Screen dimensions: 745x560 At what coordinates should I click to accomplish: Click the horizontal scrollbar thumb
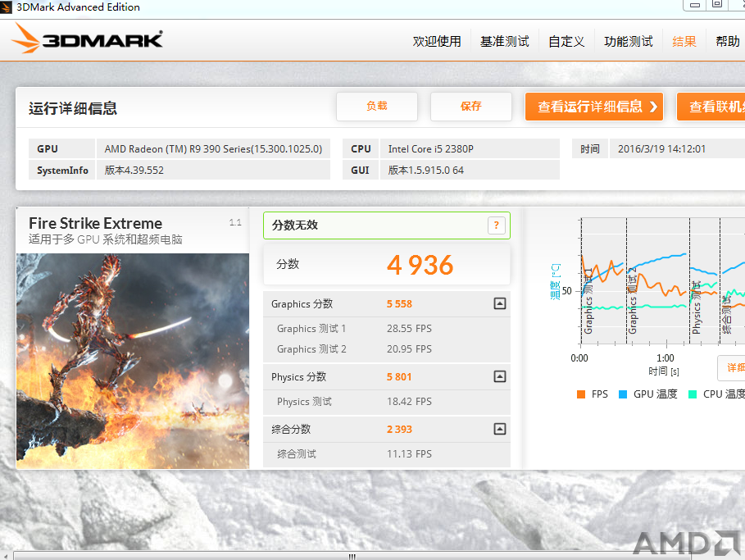(x=352, y=556)
